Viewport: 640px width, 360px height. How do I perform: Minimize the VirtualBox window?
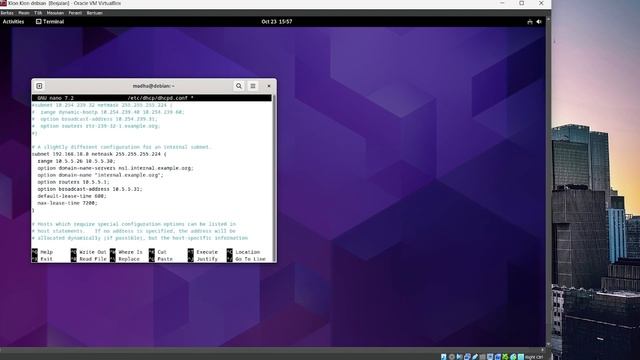502,3
